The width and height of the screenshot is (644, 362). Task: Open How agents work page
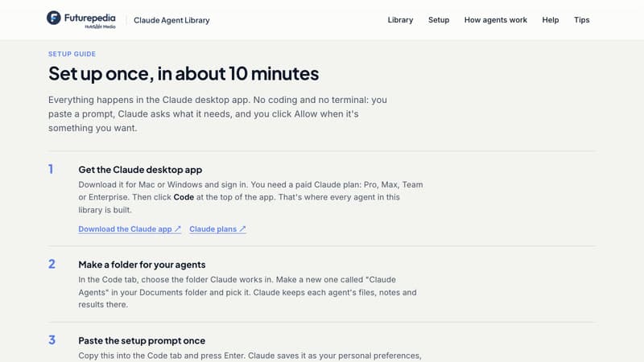coord(495,19)
